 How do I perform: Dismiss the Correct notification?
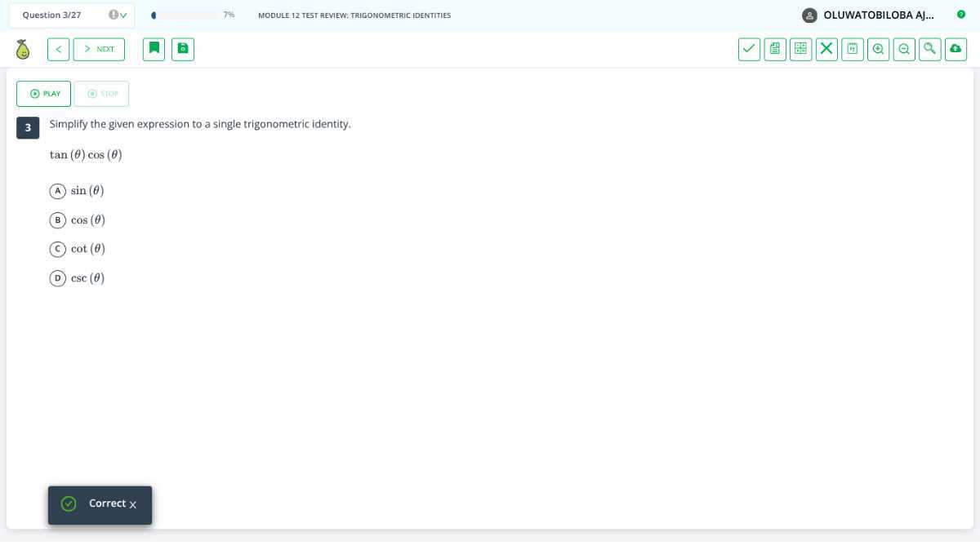pos(133,505)
